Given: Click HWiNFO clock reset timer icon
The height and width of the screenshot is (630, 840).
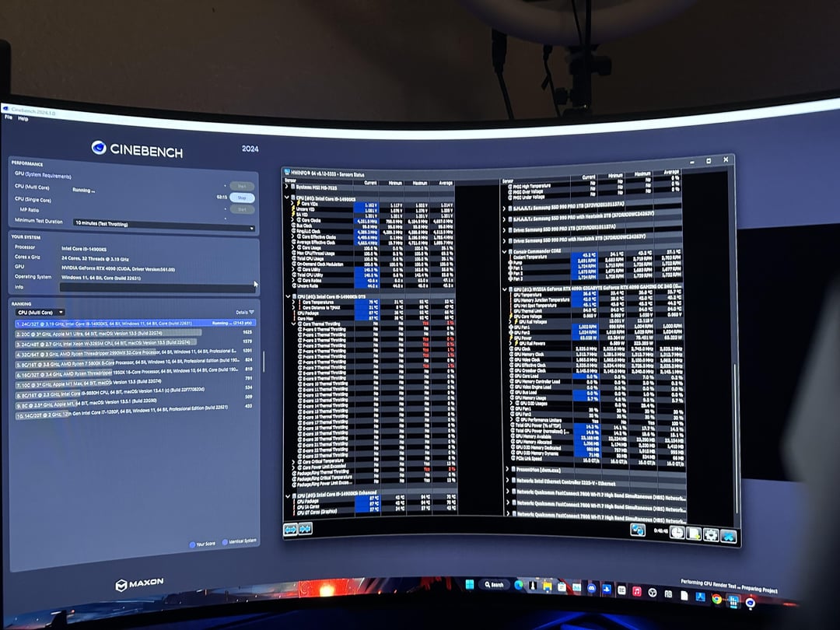Looking at the screenshot, I should tap(677, 533).
